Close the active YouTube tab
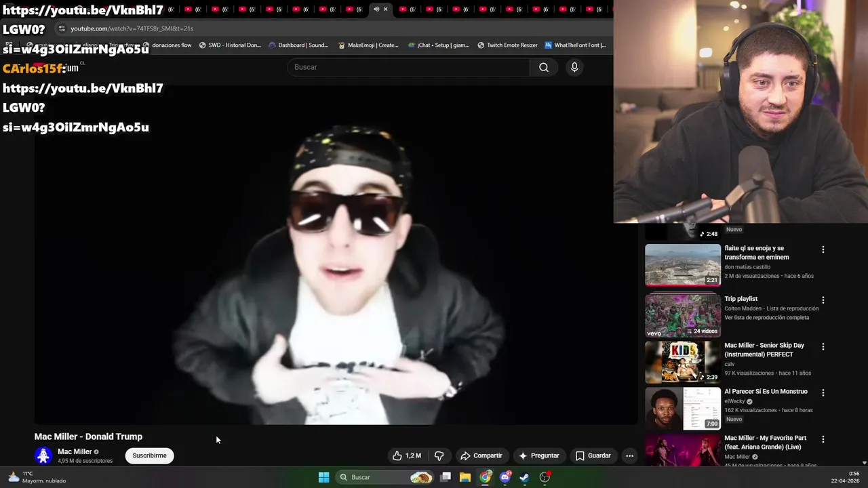 tap(386, 9)
